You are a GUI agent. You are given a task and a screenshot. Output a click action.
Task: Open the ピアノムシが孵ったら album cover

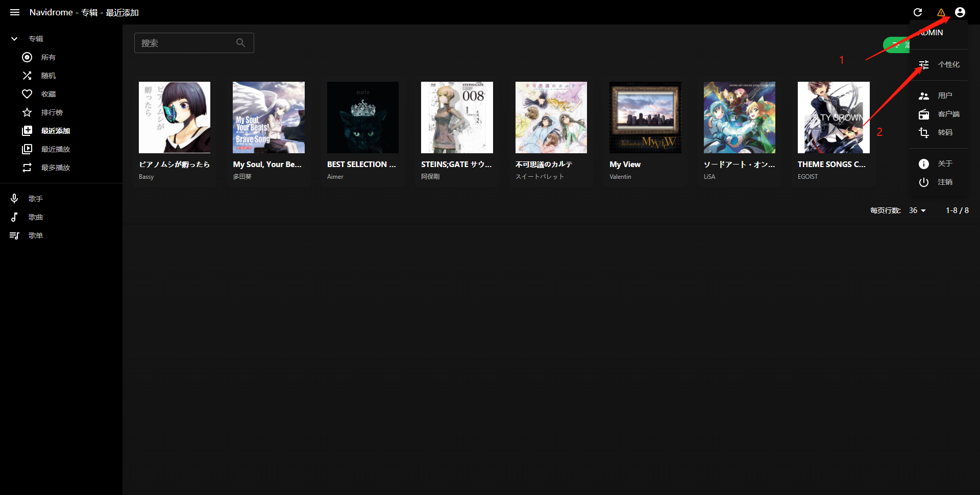coord(175,117)
